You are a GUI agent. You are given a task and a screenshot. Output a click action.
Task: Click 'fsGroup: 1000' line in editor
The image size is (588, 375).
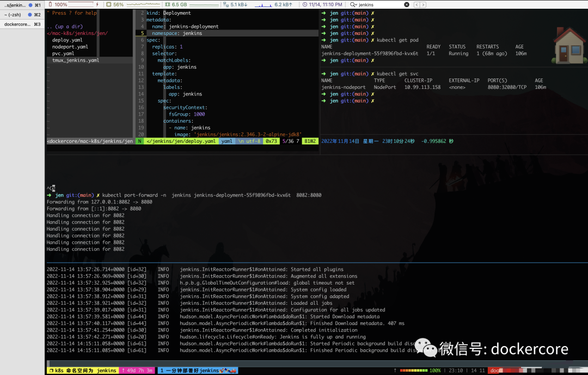click(x=187, y=114)
